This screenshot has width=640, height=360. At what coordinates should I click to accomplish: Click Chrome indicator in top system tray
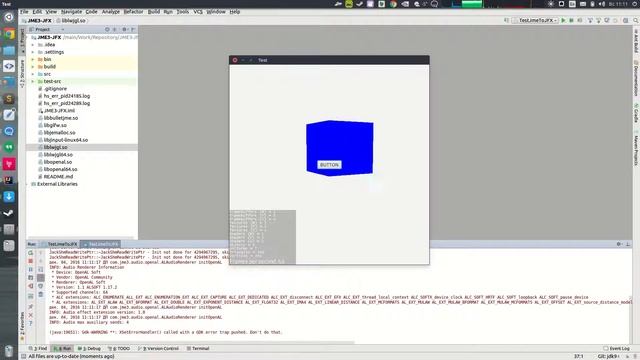[393, 4]
